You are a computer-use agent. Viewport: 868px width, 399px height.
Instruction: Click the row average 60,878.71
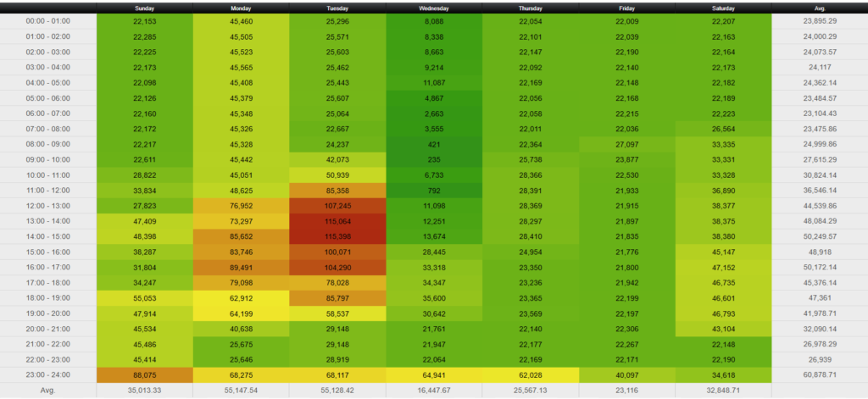tap(820, 374)
